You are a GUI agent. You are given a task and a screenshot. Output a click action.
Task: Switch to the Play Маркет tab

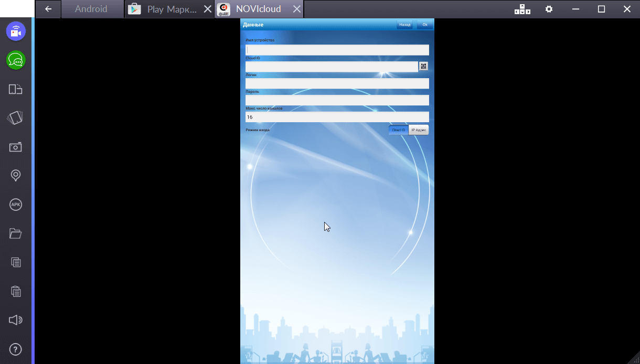165,9
